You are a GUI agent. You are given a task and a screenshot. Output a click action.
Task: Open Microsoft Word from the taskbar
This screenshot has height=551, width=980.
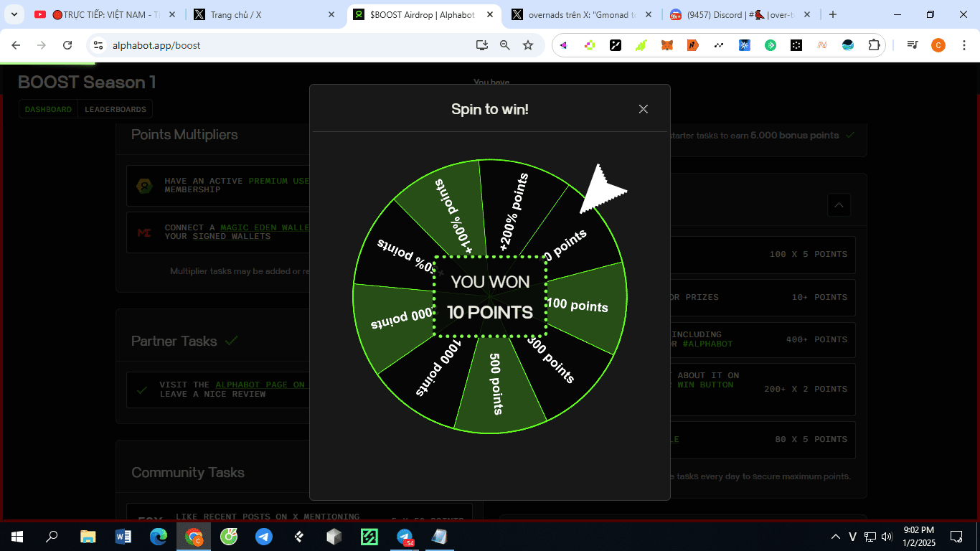coord(123,536)
